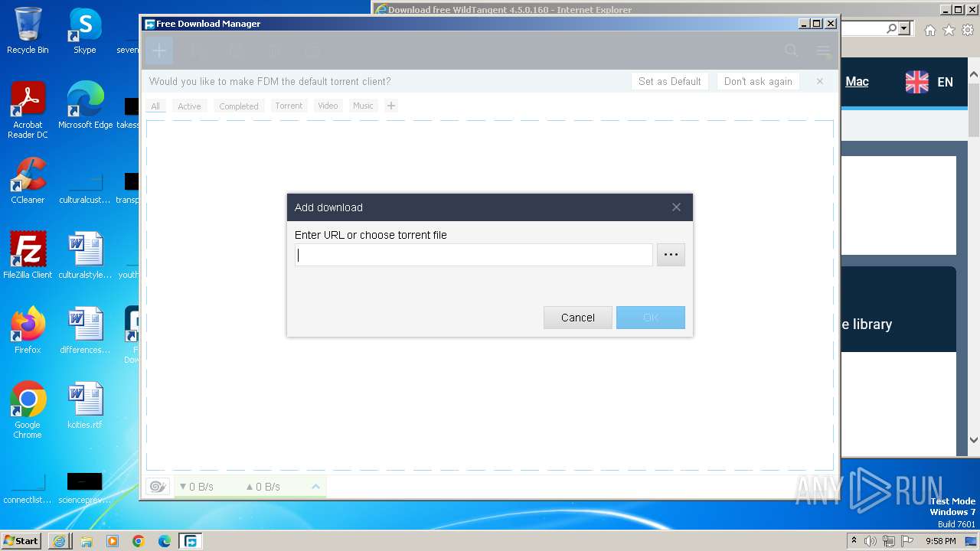This screenshot has width=980, height=551.
Task: Dismiss the default torrent client banner
Action: coord(820,81)
